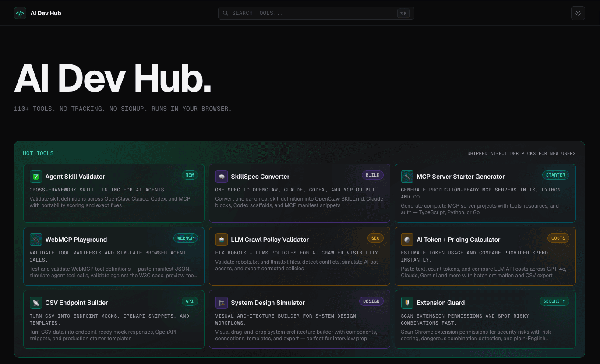Select the LLM Crawl Policy Validator icon
Viewport: 600px width, 364px height.
click(221, 240)
